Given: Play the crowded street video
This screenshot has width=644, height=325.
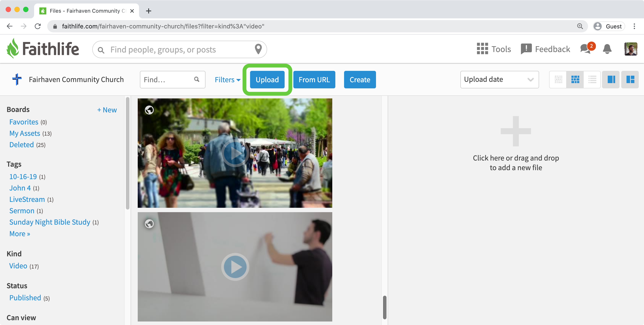Looking at the screenshot, I should pyautogui.click(x=235, y=153).
